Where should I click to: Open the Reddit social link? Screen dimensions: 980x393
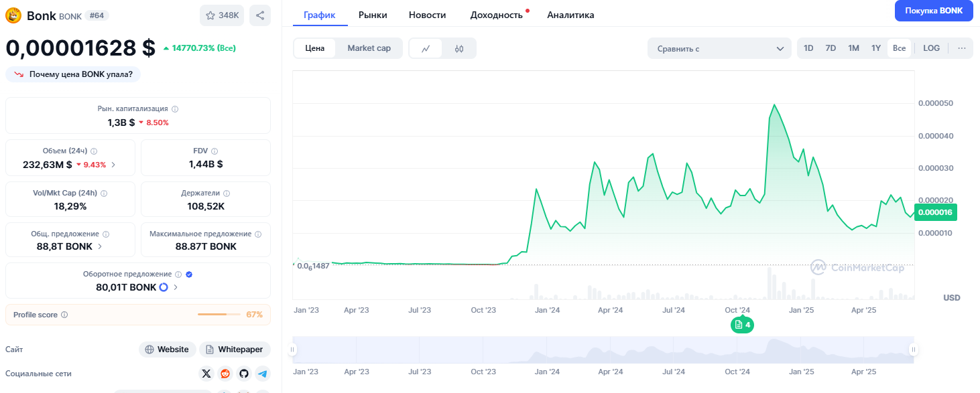(x=225, y=374)
